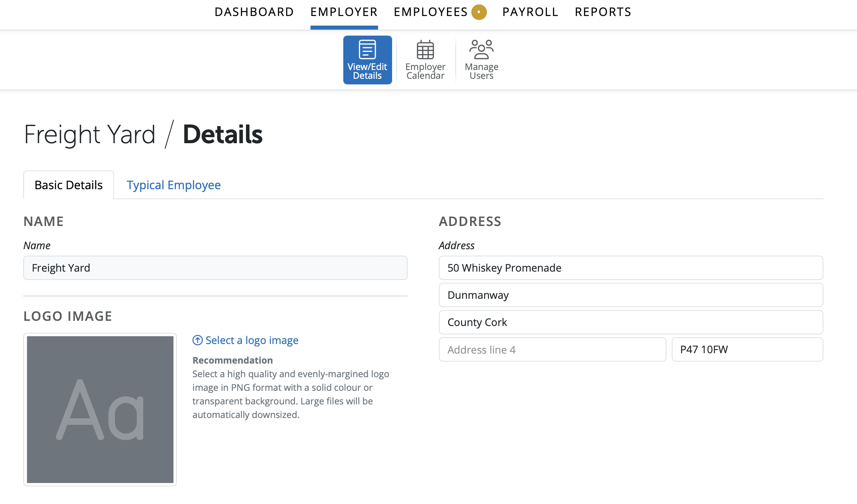
Task: Open the Employer menu
Action: [344, 12]
